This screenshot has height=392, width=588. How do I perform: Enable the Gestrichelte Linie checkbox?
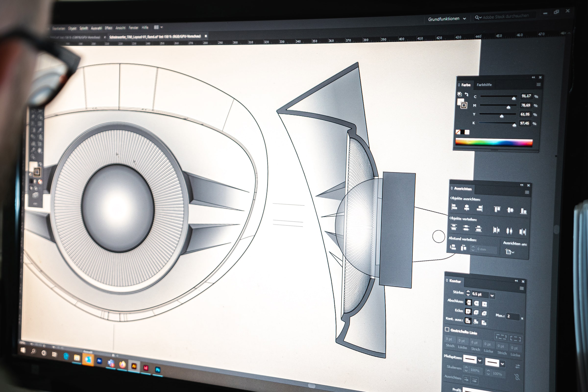point(447,329)
